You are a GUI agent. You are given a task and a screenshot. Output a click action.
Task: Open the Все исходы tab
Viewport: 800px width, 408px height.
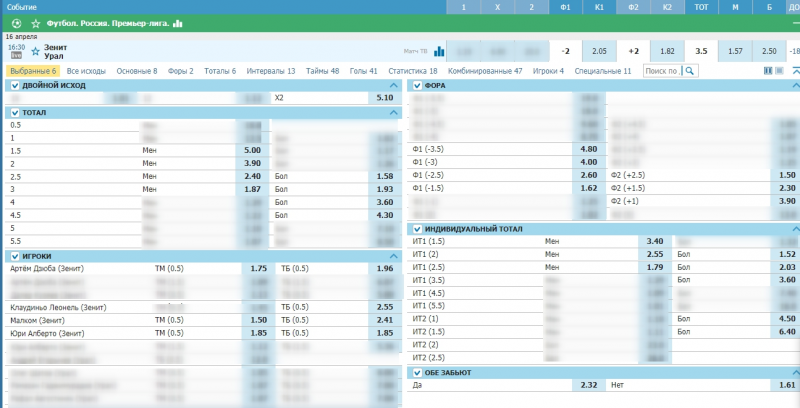pos(87,71)
